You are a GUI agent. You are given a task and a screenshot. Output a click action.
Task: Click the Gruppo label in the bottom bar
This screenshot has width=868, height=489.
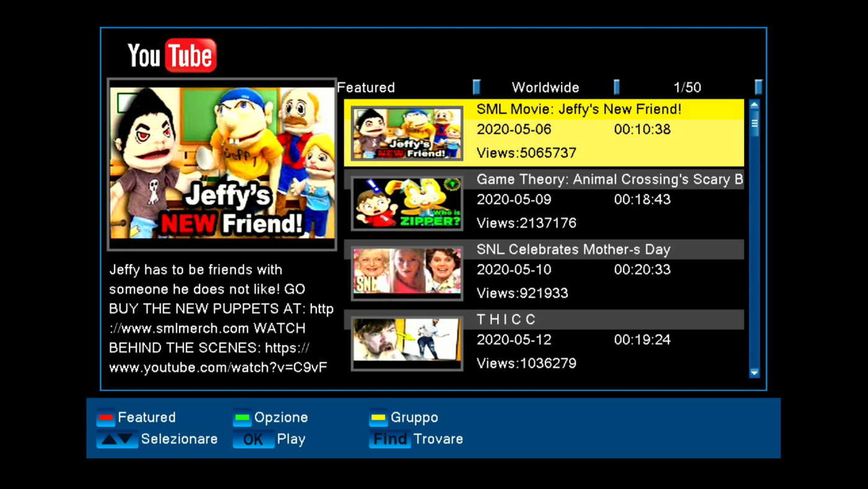414,418
